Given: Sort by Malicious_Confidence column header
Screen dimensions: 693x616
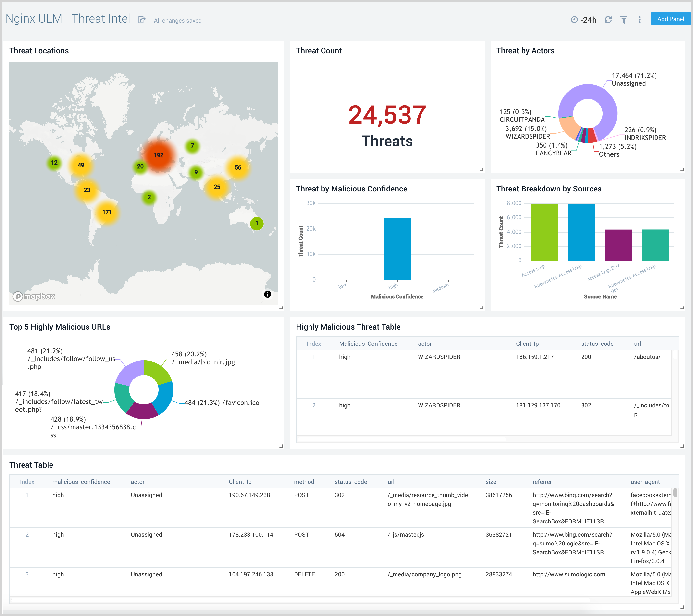Looking at the screenshot, I should [368, 344].
